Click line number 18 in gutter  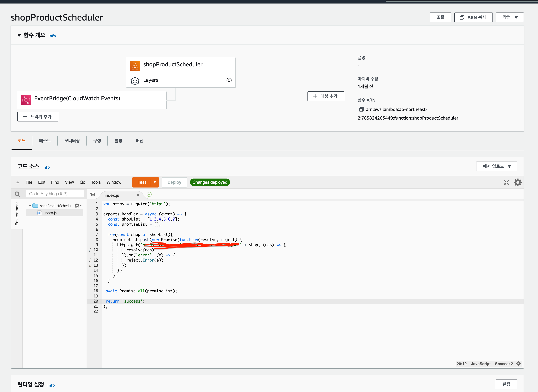96,291
